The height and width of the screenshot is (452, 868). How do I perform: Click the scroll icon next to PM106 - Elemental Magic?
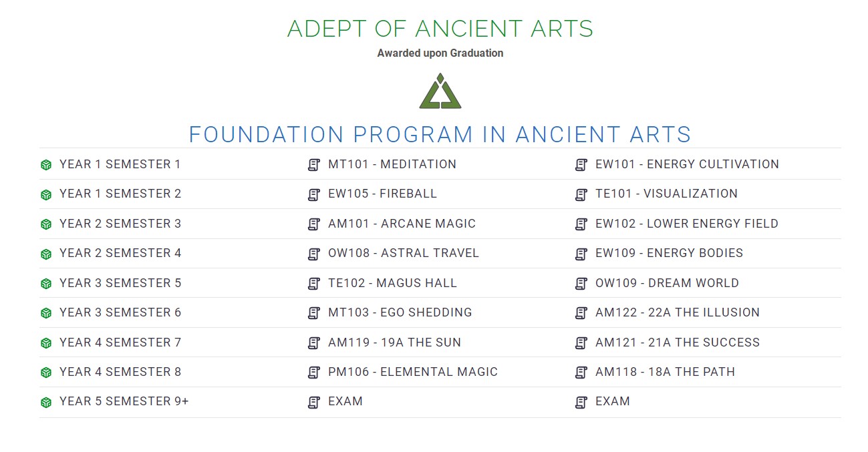tap(313, 373)
